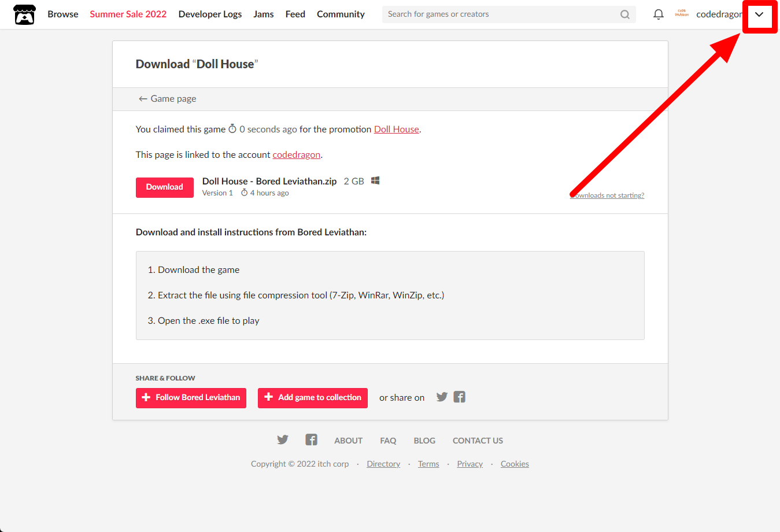Open Summer Sale 2022 page
Viewport: 780px width, 532px height.
[128, 14]
